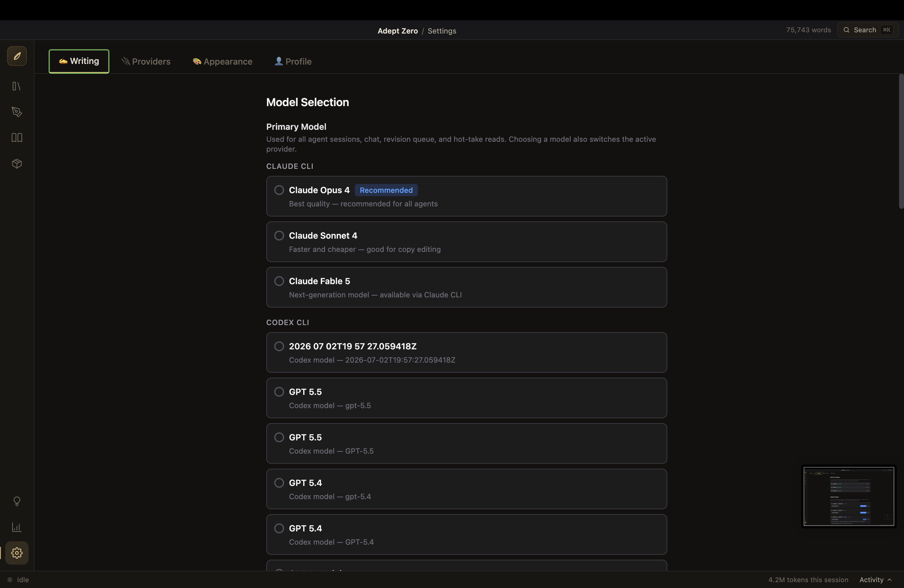The width and height of the screenshot is (904, 588).
Task: Select GPT 5.5 with uppercase GPT-5.5 id
Action: tap(279, 437)
